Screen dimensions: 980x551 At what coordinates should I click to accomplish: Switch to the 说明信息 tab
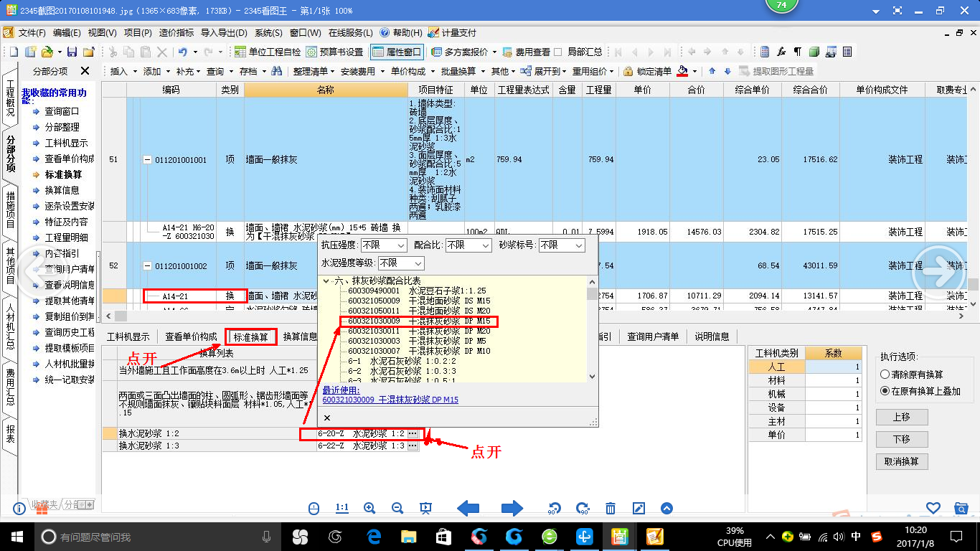point(712,336)
